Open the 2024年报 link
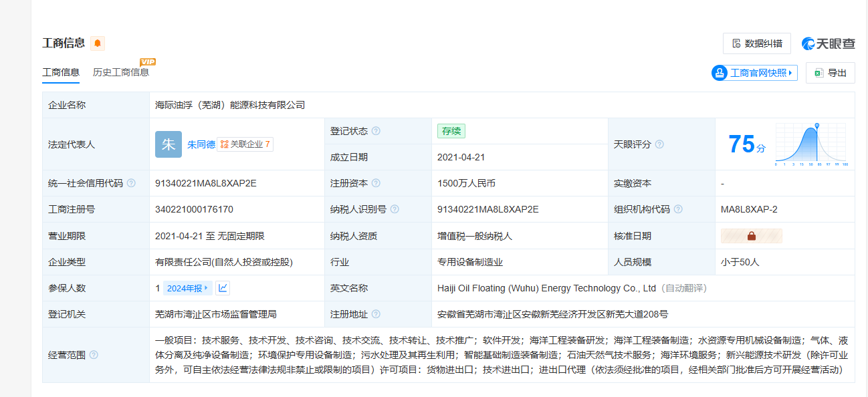 pyautogui.click(x=188, y=288)
